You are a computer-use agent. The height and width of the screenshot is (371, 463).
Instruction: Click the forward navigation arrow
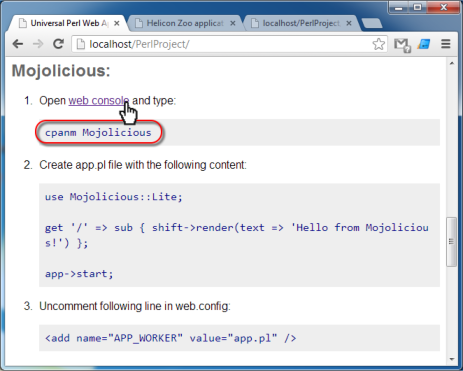point(38,44)
